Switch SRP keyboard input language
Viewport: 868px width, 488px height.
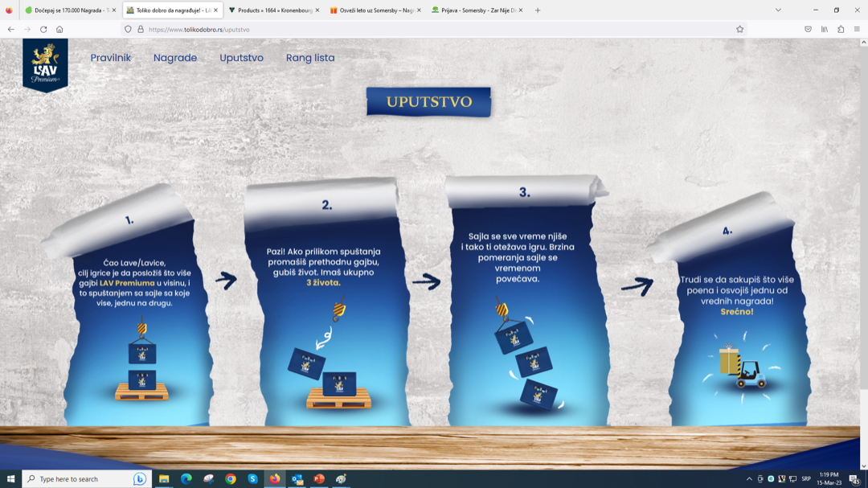[x=806, y=479]
